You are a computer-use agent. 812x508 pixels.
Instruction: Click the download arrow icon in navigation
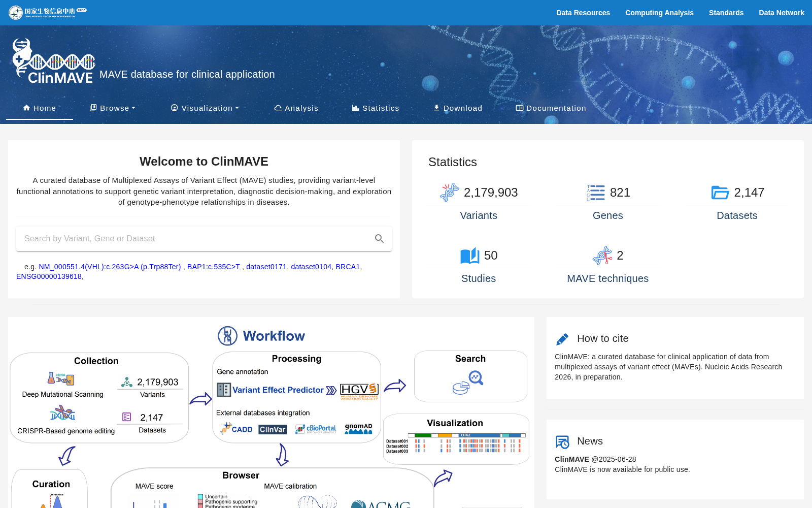pos(436,108)
